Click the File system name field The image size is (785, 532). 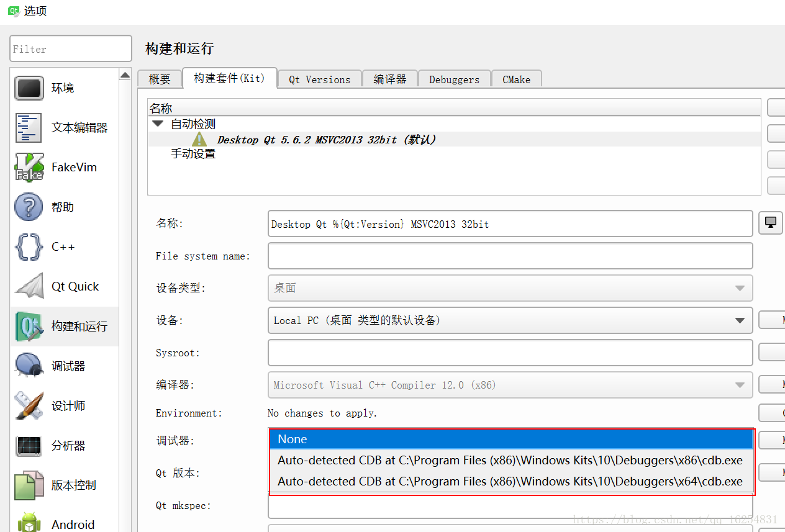[510, 256]
